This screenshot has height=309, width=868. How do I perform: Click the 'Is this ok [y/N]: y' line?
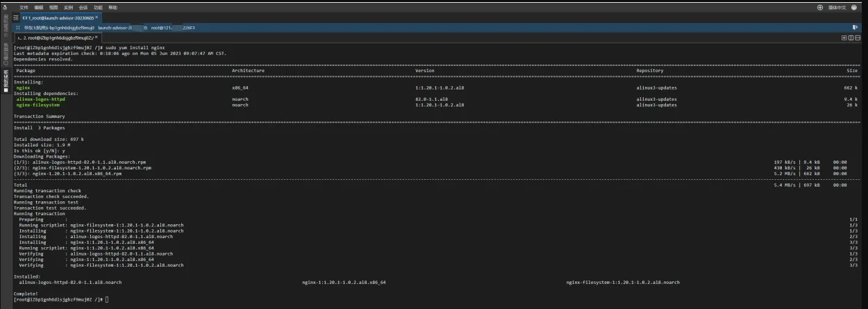[x=40, y=150]
